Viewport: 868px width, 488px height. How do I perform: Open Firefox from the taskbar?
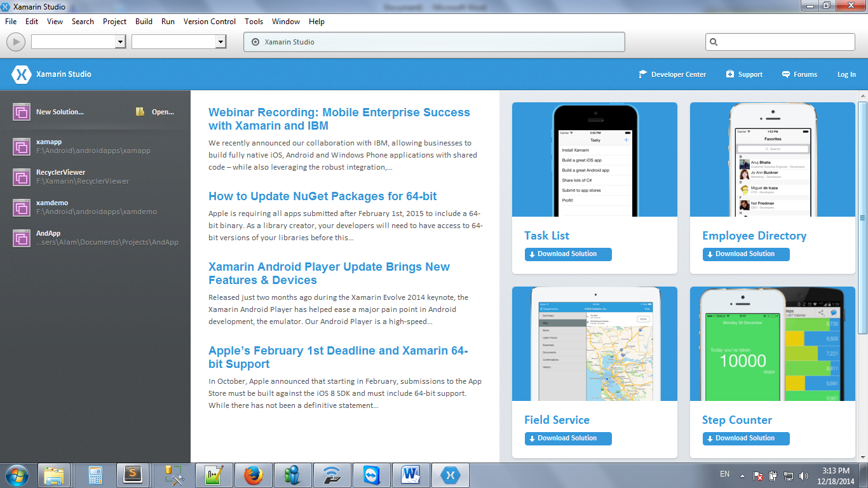pos(254,475)
